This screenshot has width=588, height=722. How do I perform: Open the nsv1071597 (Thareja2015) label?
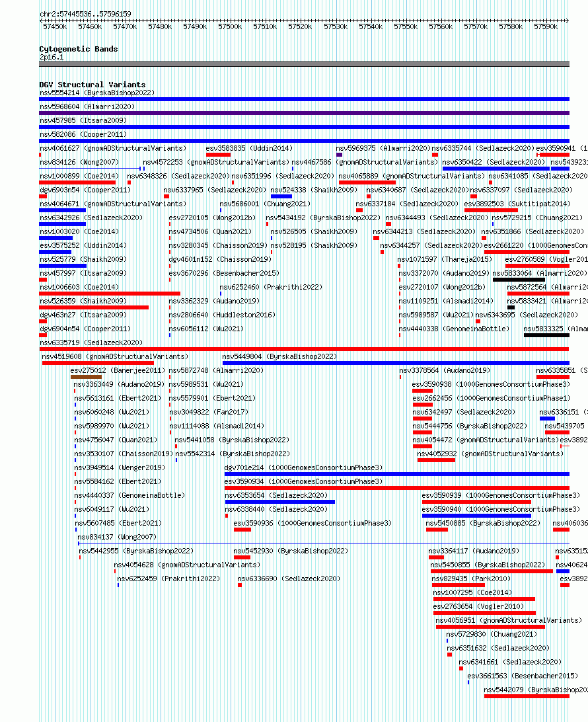point(445,259)
